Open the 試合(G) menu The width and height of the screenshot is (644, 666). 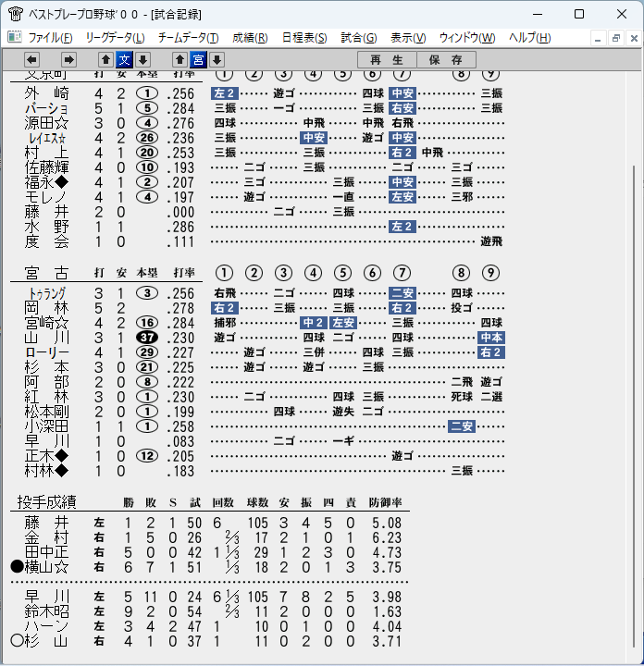[359, 38]
